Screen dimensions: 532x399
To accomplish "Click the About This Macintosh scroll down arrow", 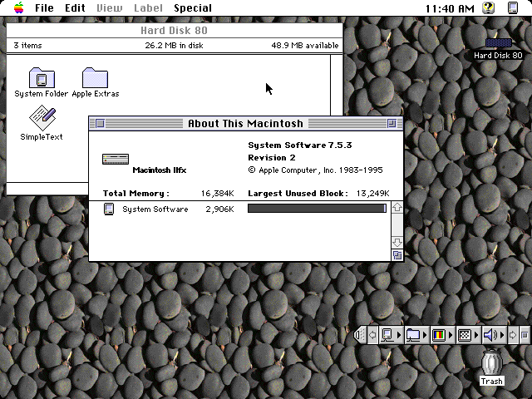I will tap(397, 243).
